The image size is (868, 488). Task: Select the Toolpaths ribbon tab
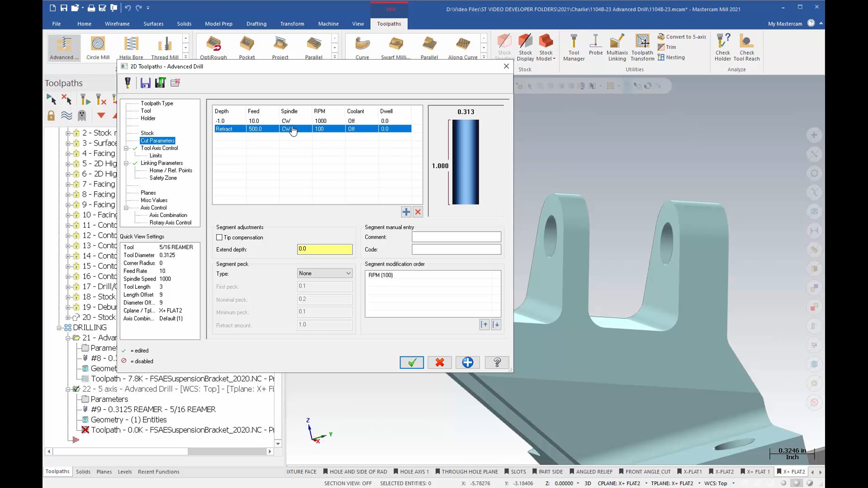tap(389, 23)
